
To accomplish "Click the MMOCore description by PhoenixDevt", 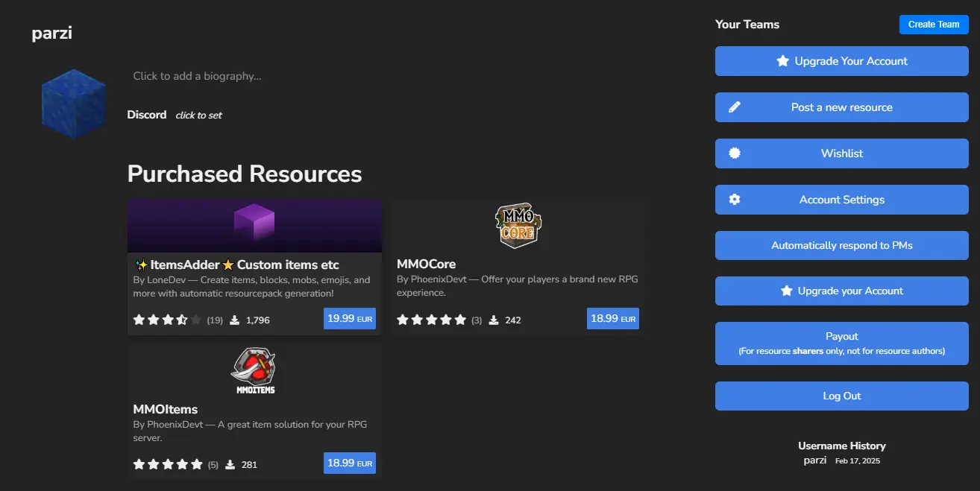I will tap(517, 286).
